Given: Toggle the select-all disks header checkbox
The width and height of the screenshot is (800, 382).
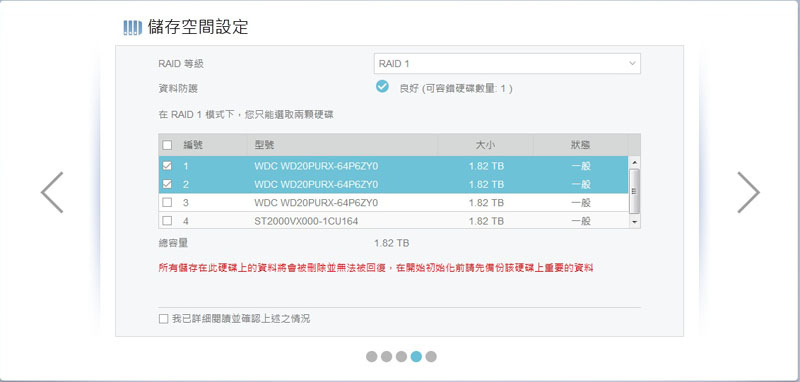Looking at the screenshot, I should coord(167,145).
